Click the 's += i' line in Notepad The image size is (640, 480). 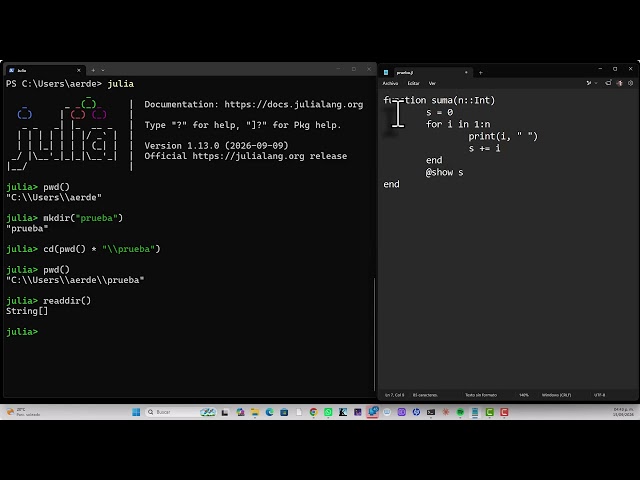tap(484, 148)
